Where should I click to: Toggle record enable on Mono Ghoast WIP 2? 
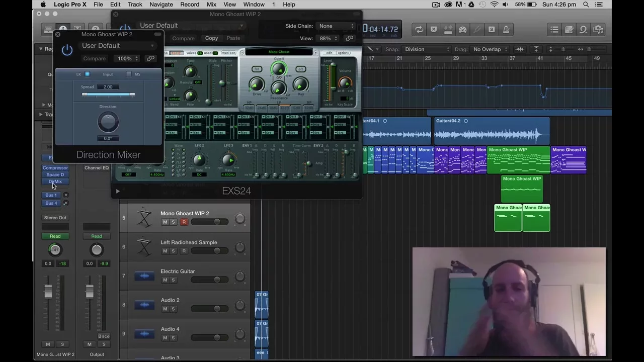pos(184,222)
